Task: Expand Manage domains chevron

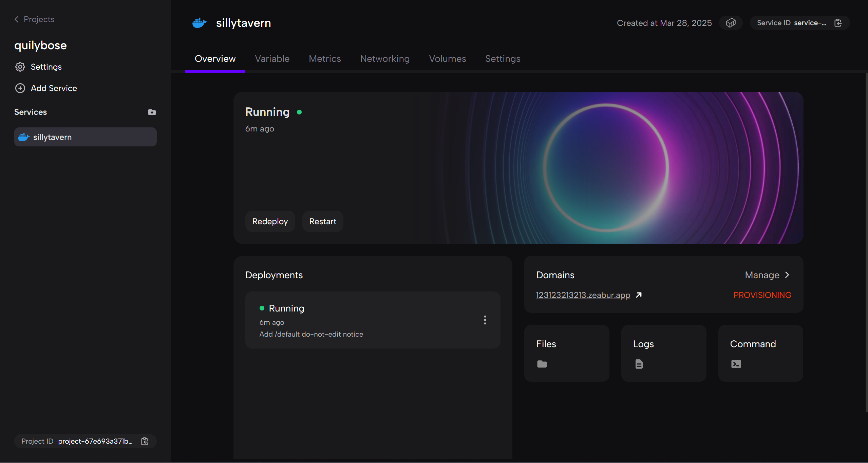Action: tap(787, 275)
